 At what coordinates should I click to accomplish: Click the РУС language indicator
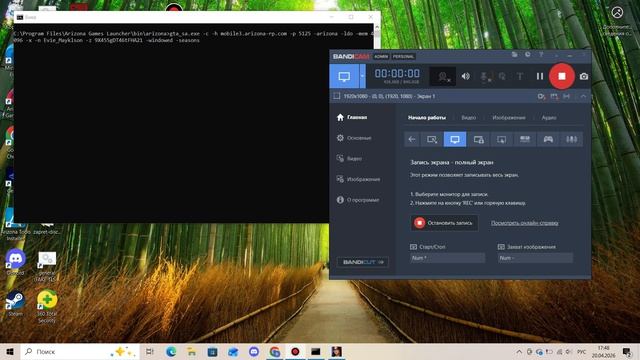tap(582, 351)
